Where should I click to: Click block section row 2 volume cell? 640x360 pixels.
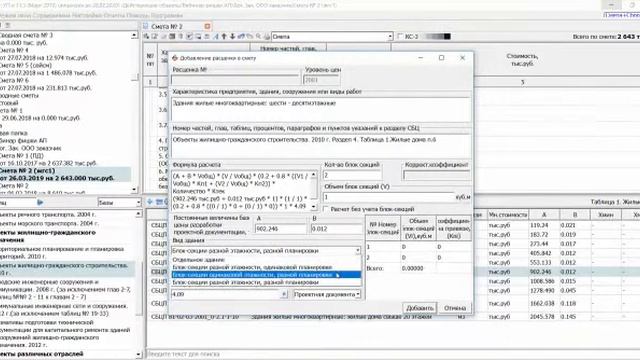click(418, 258)
